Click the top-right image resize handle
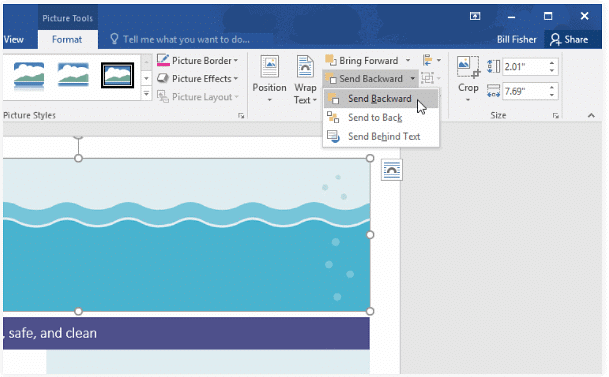Screen dimensions: 609x377 pyautogui.click(x=370, y=158)
